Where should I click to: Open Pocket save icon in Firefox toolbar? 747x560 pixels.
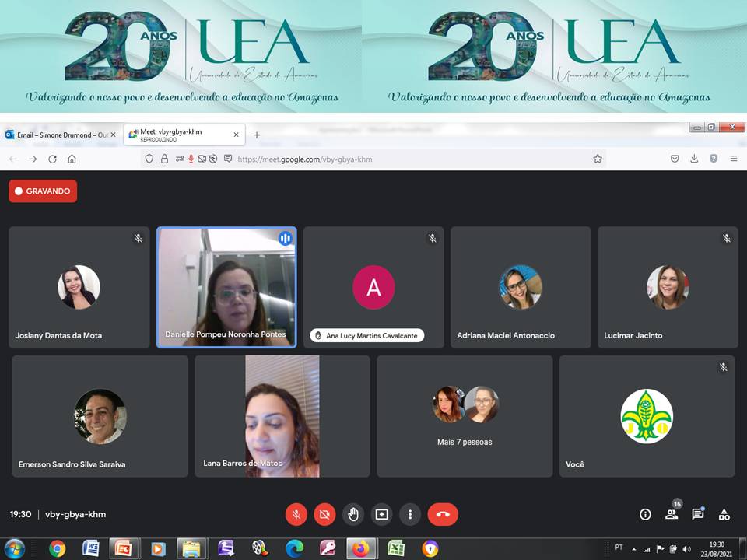675,159
